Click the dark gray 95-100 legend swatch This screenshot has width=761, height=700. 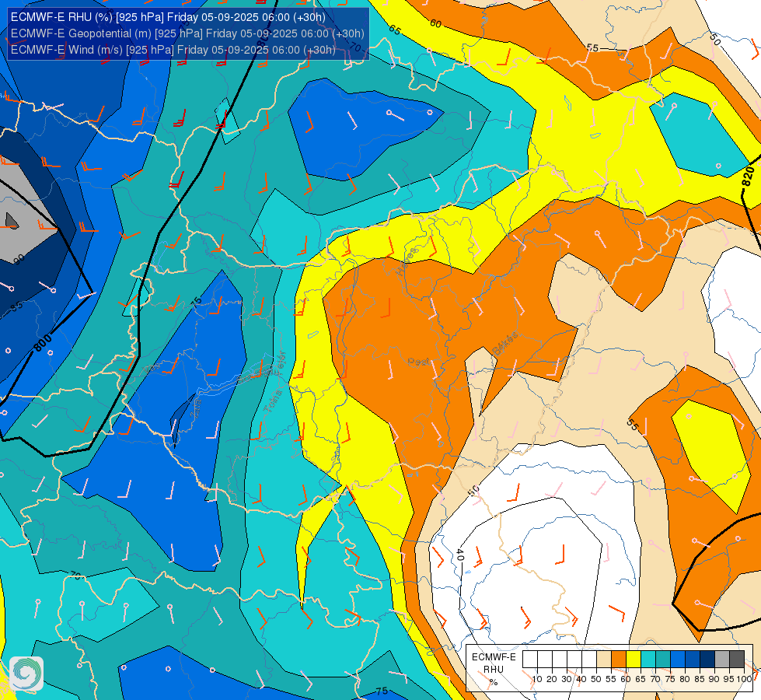[x=737, y=660]
